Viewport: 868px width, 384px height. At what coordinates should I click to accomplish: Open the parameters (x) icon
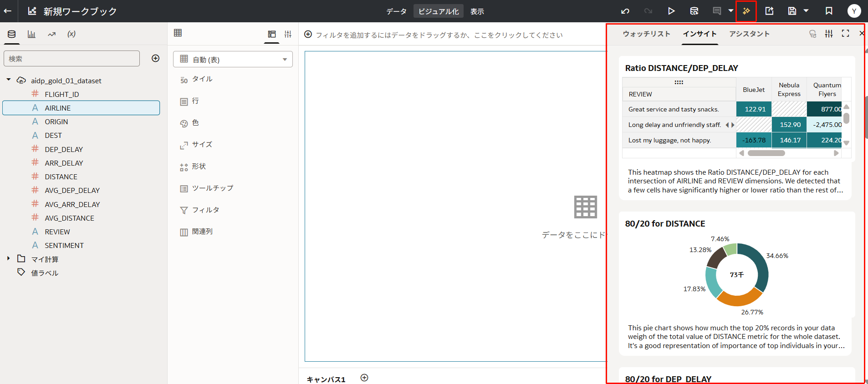coord(71,34)
